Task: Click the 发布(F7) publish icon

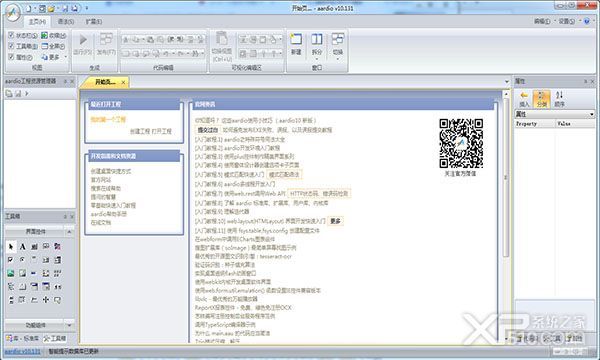Action: [106, 39]
